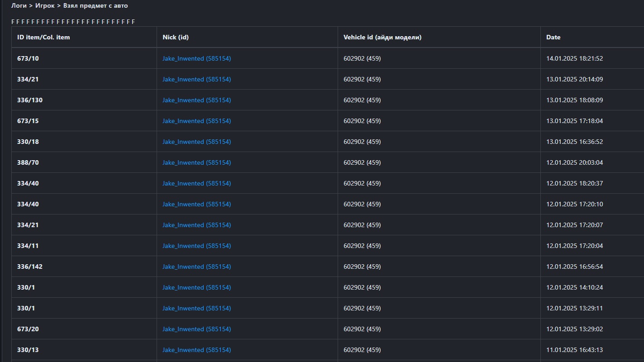Viewport: 644px width, 362px height.
Task: Click the player link in the 673/15 row
Action: pos(196,121)
